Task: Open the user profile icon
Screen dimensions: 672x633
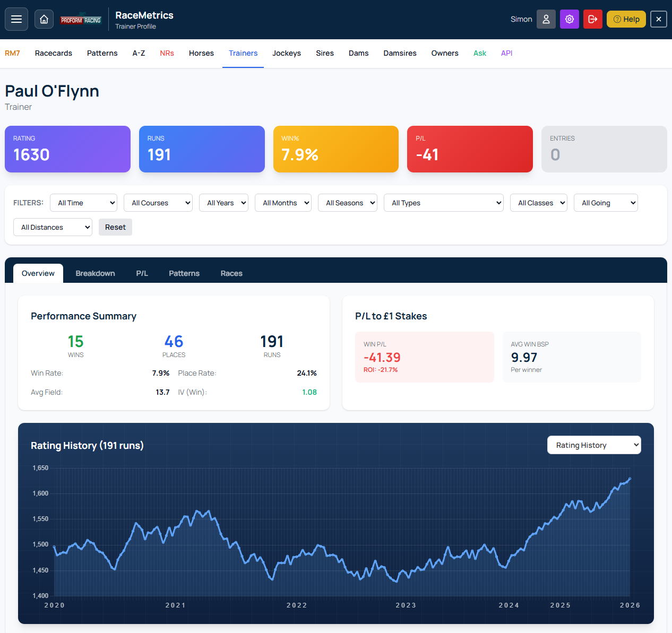Action: pos(546,19)
